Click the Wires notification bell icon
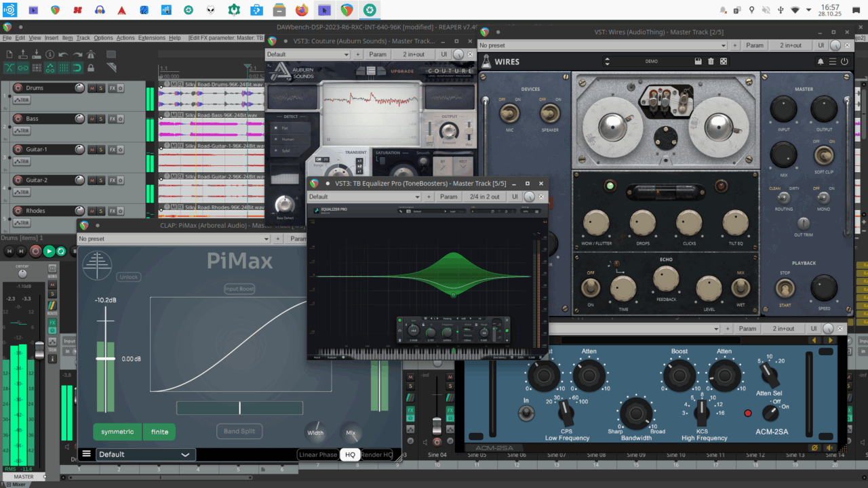Viewport: 868px width, 488px height. pyautogui.click(x=821, y=62)
